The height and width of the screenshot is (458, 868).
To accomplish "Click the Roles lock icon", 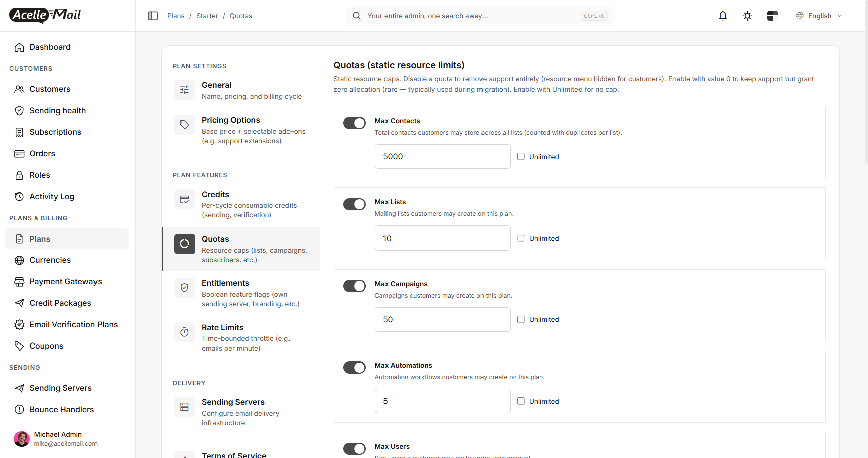I will pyautogui.click(x=19, y=175).
